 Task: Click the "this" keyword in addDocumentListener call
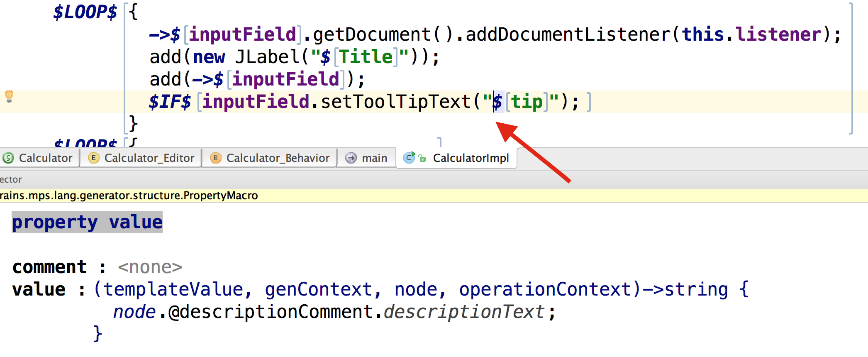pos(703,34)
